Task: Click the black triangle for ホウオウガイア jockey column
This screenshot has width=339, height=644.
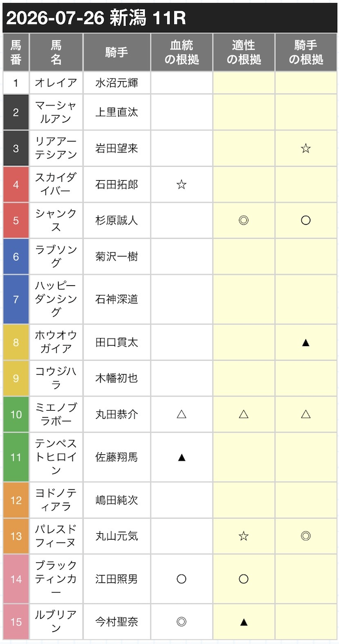Action: [x=306, y=342]
